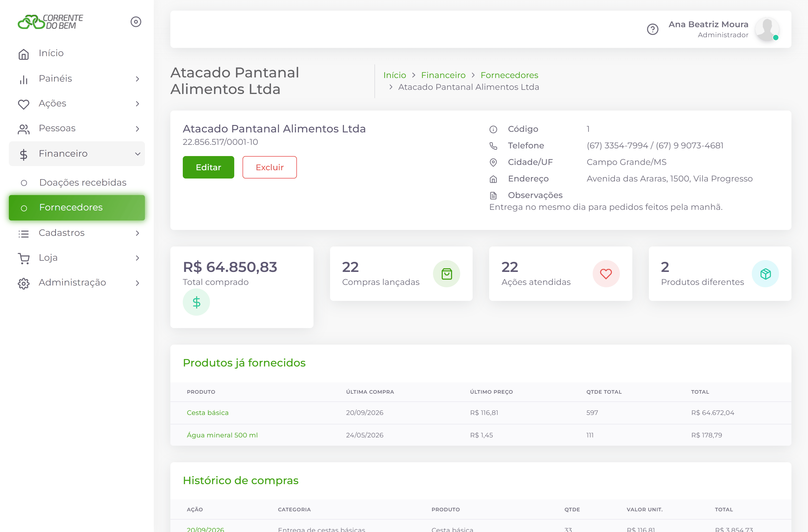Viewport: 808px width, 532px height.
Task: Toggle the sidebar collapse circle icon
Action: click(136, 22)
